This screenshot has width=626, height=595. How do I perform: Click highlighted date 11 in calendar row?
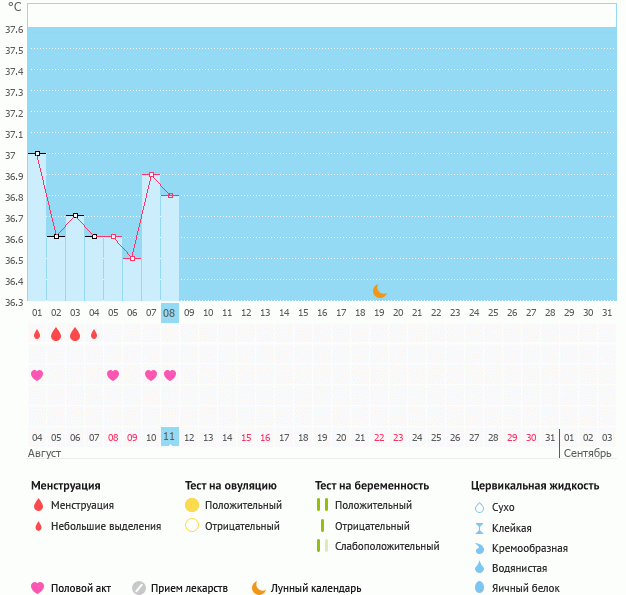[x=170, y=437]
